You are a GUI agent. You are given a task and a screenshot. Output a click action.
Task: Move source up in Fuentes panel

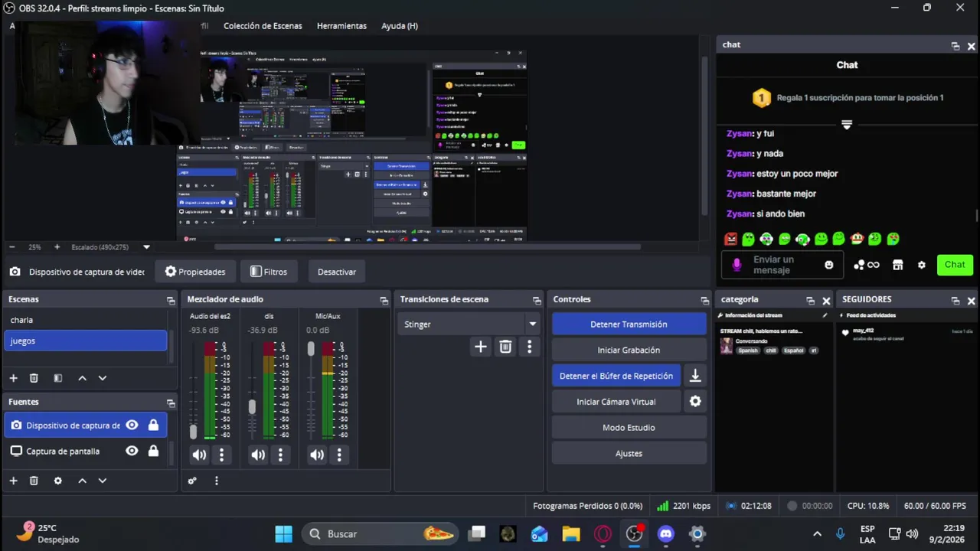(x=82, y=481)
